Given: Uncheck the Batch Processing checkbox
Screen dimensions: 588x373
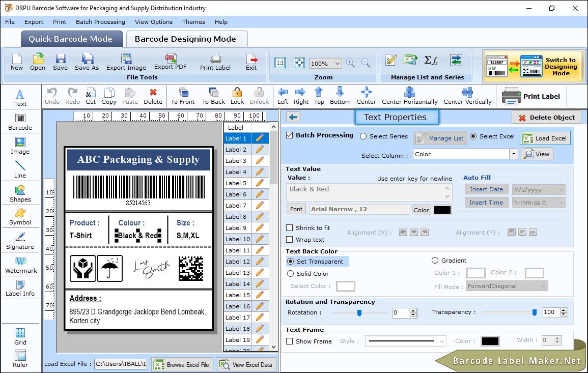Looking at the screenshot, I should pyautogui.click(x=290, y=135).
